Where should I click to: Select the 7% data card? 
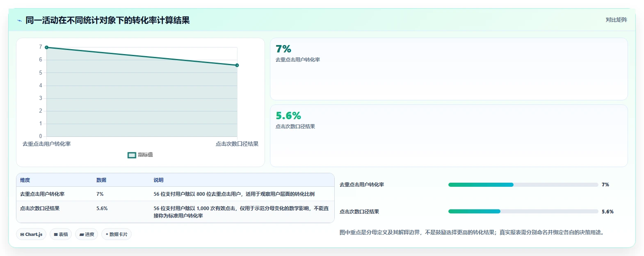[x=449, y=69]
